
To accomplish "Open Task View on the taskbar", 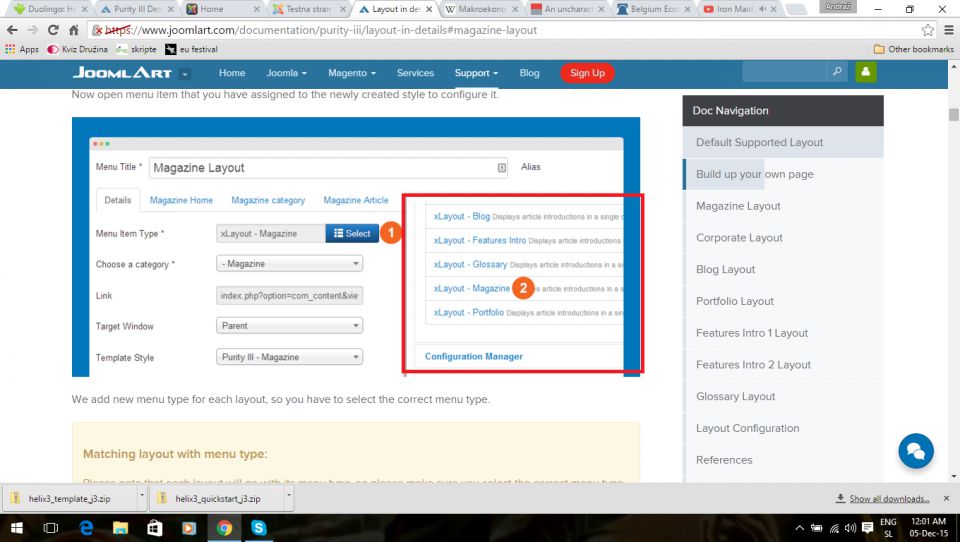I will [x=51, y=528].
